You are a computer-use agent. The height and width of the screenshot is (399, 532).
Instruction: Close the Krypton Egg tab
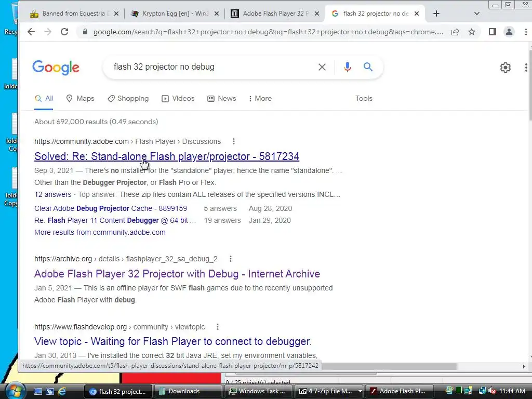[217, 14]
